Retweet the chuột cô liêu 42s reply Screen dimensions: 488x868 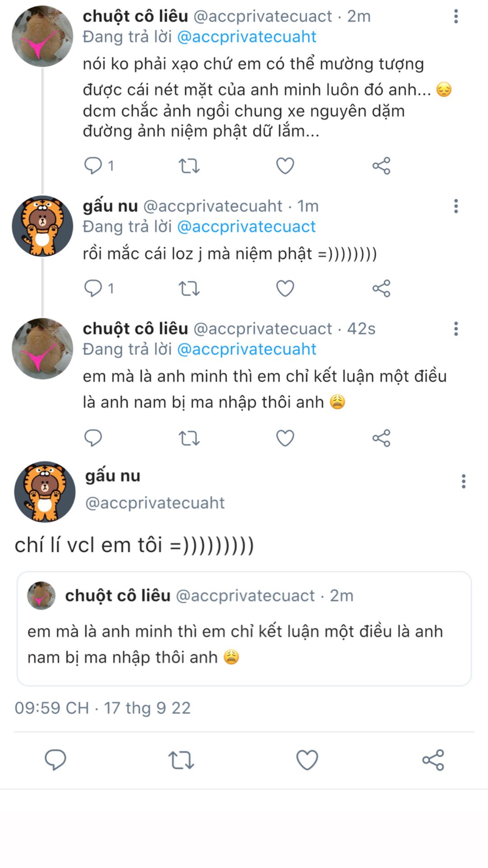[189, 438]
